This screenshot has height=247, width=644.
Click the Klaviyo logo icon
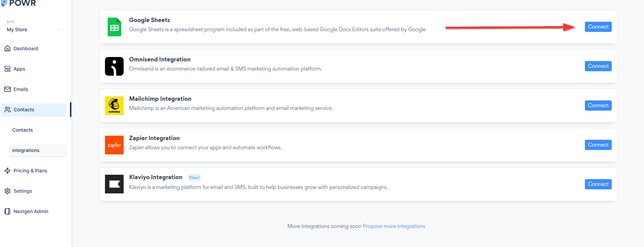[114, 184]
